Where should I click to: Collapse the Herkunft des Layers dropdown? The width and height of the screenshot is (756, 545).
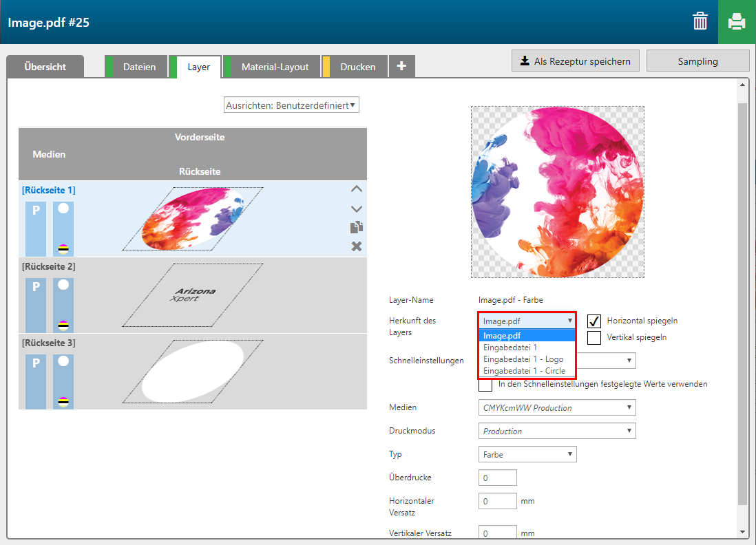click(x=527, y=321)
